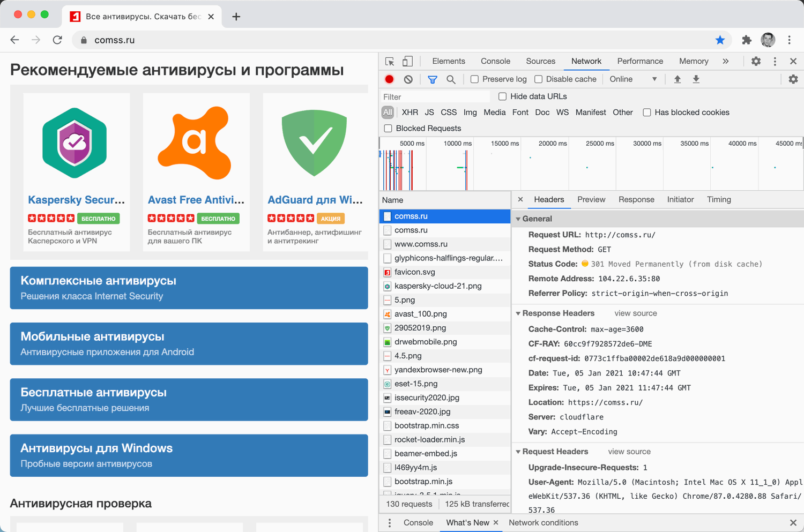This screenshot has height=532, width=804.
Task: Collapse the Response Headers section
Action: point(518,313)
